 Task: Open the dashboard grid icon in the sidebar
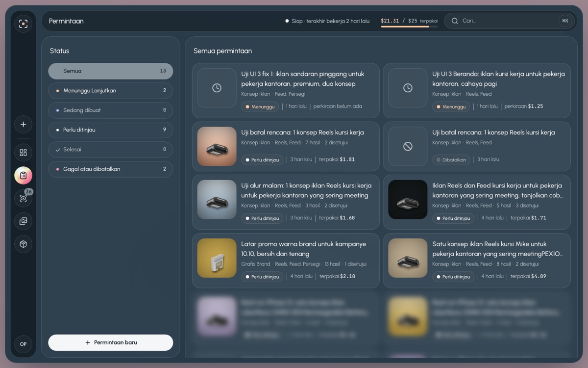tap(23, 152)
